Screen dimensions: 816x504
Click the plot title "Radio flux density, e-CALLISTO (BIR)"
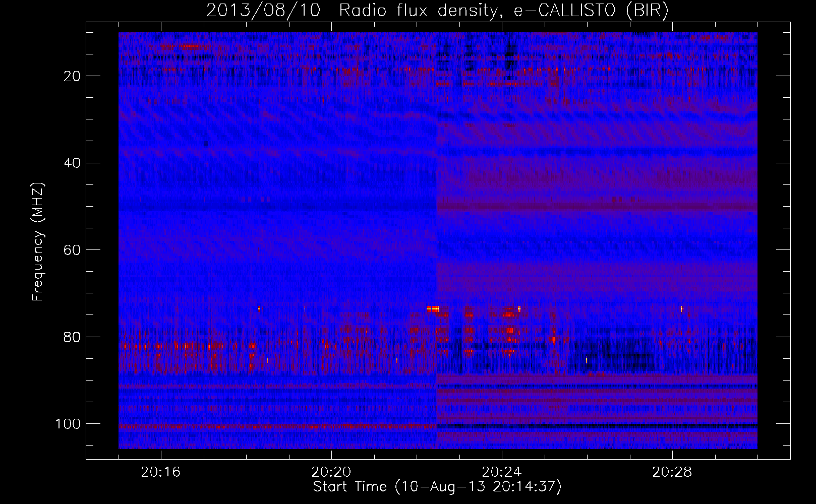pos(504,11)
